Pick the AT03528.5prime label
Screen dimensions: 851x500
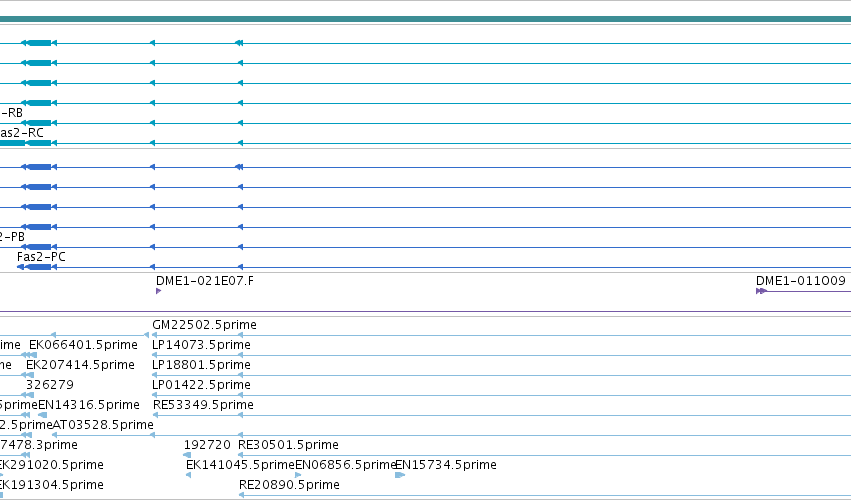(103, 425)
